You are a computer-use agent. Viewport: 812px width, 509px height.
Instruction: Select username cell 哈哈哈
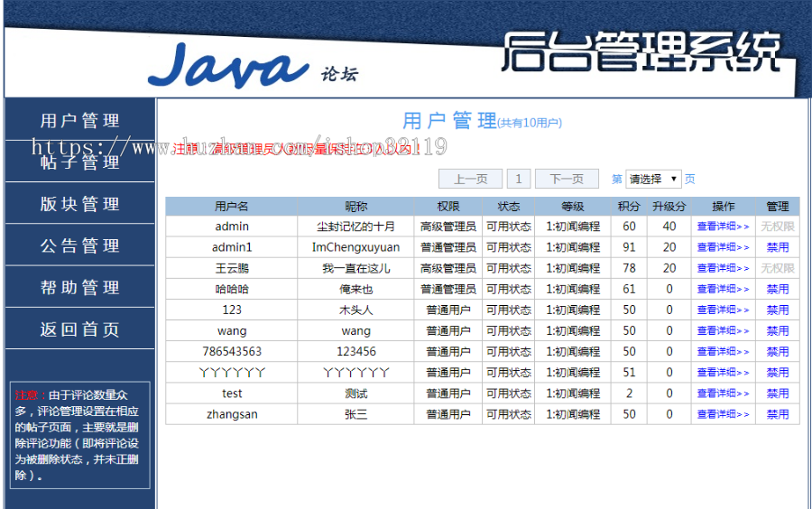click(232, 289)
